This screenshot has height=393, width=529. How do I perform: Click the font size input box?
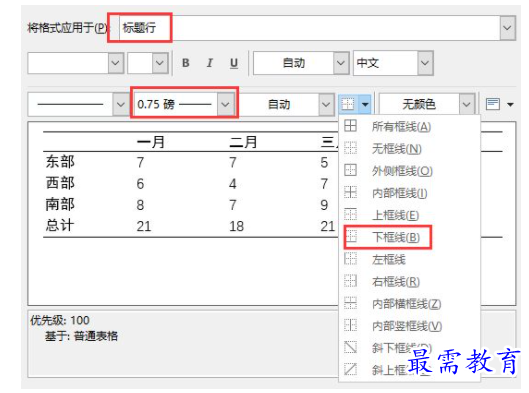(140, 63)
